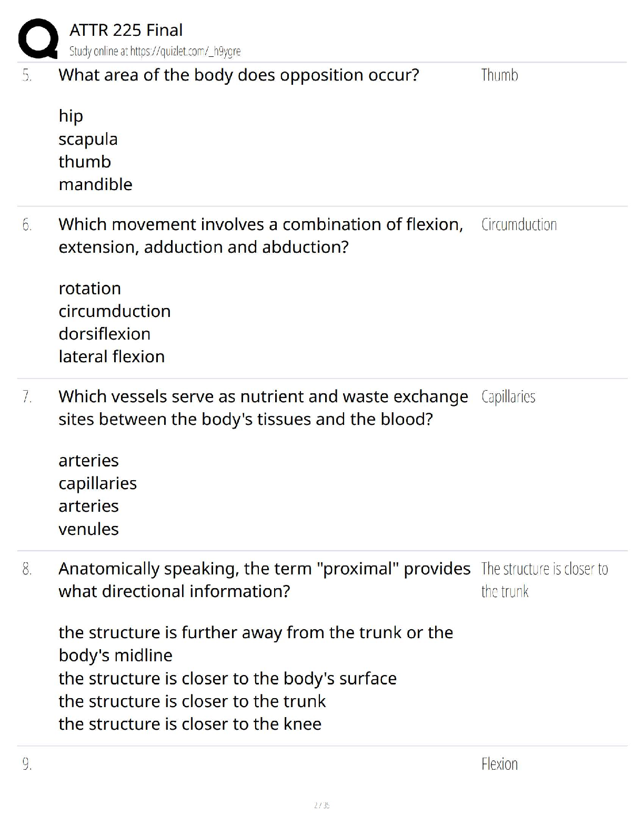Pick 'the structure is closer to the body's surface'
The image size is (644, 834).
227,679
